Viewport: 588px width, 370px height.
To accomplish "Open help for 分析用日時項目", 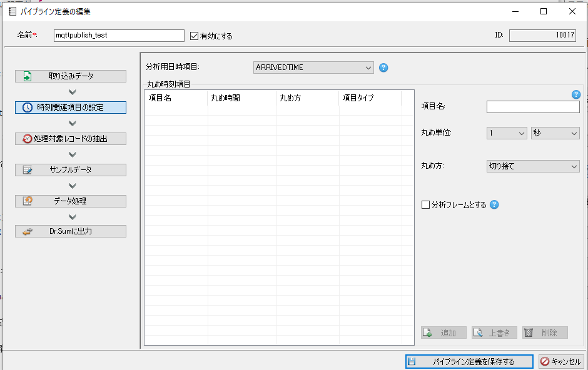I will point(383,67).
